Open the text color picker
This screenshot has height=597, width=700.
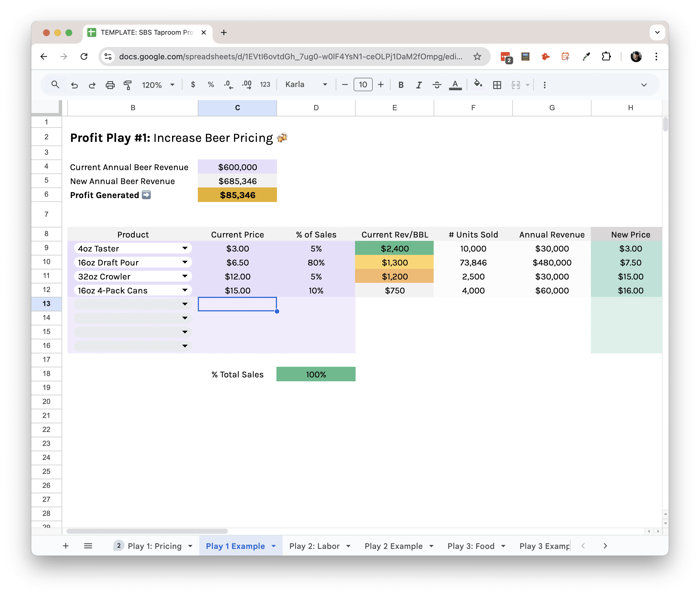pos(455,84)
